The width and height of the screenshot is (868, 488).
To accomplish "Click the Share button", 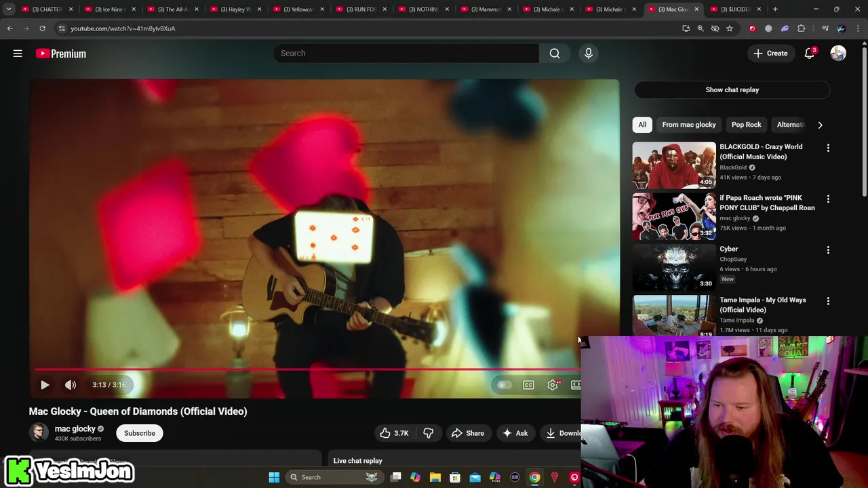I will [468, 433].
